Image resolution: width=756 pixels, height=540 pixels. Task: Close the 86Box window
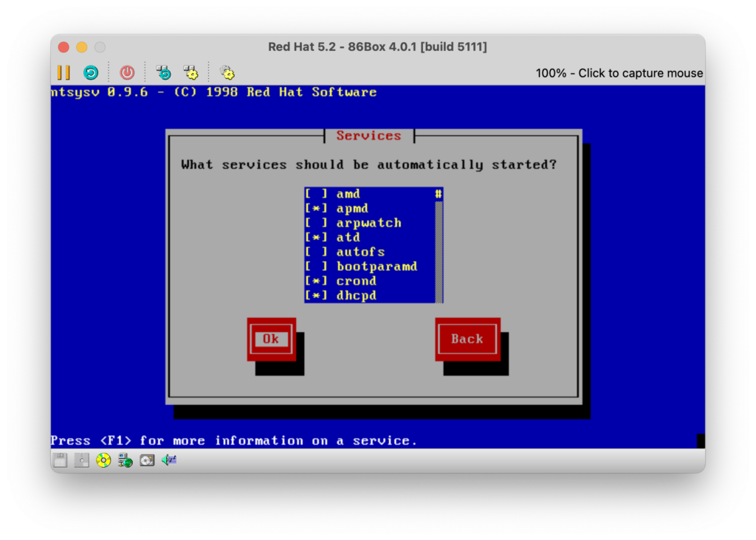click(x=63, y=47)
